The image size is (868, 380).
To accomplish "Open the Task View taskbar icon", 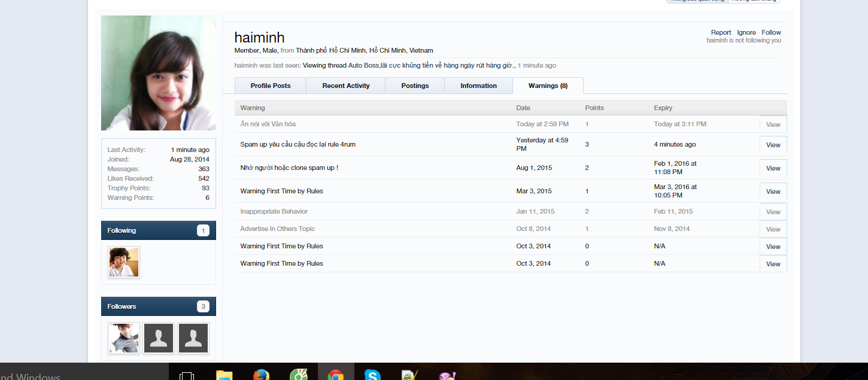I will point(187,376).
